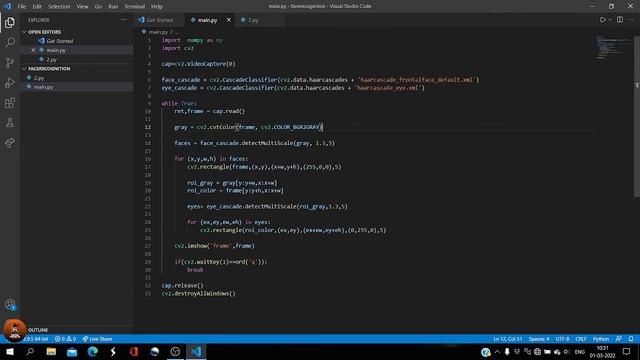Open the Extensions view
Image resolution: width=640 pixels, height=360 pixels.
click(x=10, y=102)
